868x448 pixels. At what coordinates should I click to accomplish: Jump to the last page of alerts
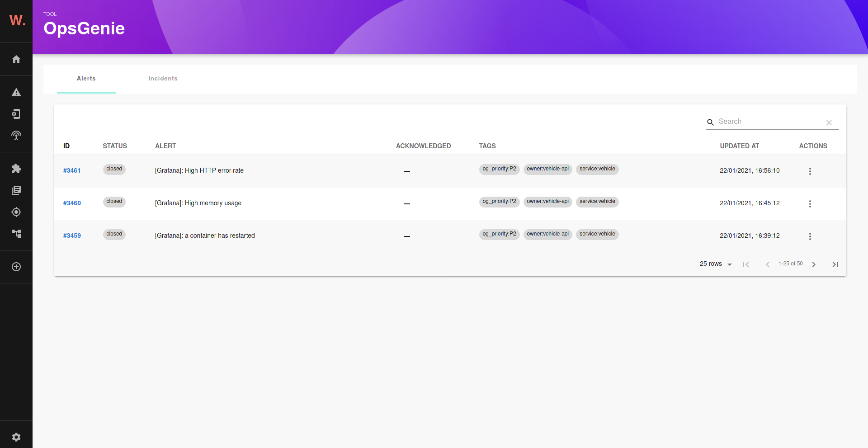pyautogui.click(x=835, y=264)
